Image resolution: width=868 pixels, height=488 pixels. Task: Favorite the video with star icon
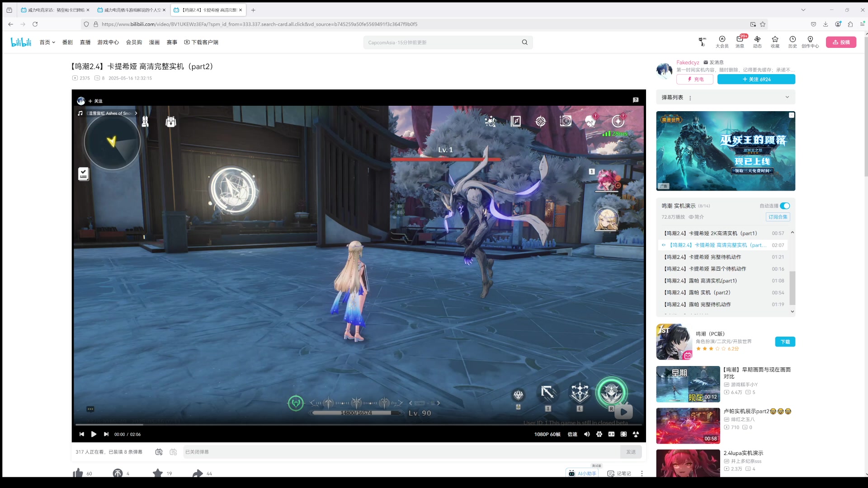(x=157, y=473)
